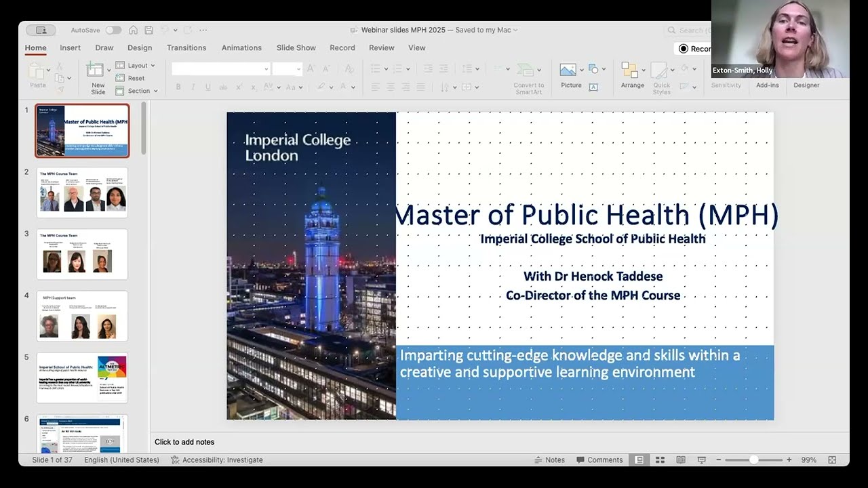Click the zoom slider handle
The height and width of the screenshot is (488, 868).
pyautogui.click(x=753, y=460)
